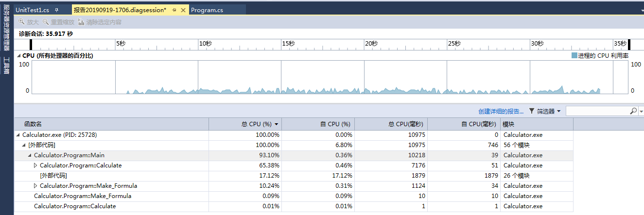Pin the UnitTest1.cs tab
The height and width of the screenshot is (215, 644).
pos(56,10)
